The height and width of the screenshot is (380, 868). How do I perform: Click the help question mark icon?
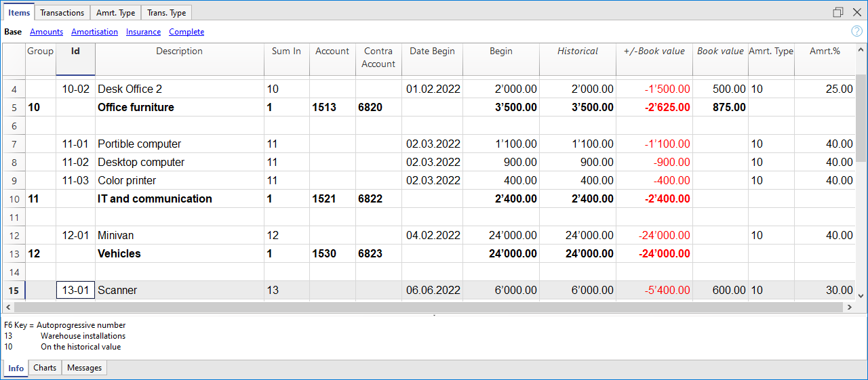(856, 31)
